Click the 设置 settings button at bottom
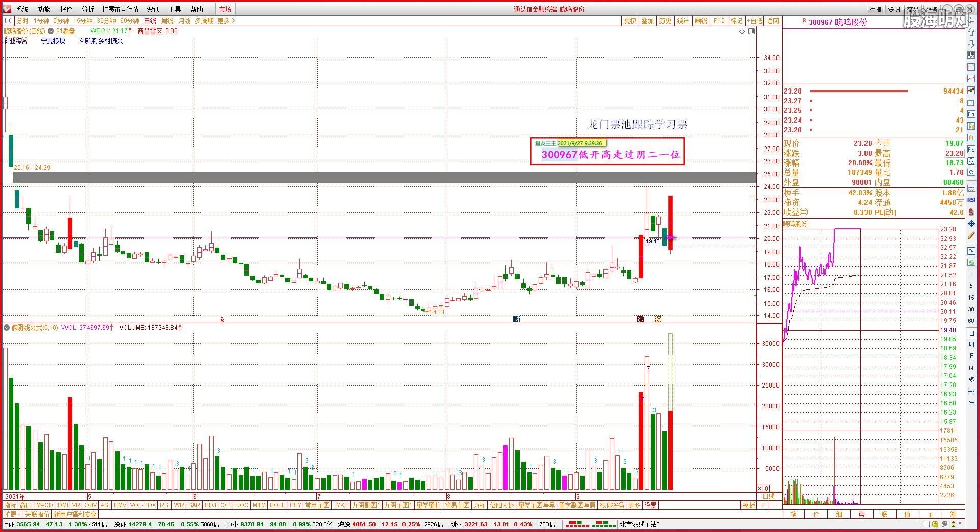Screen dimensions: 980x532 (x=651, y=505)
